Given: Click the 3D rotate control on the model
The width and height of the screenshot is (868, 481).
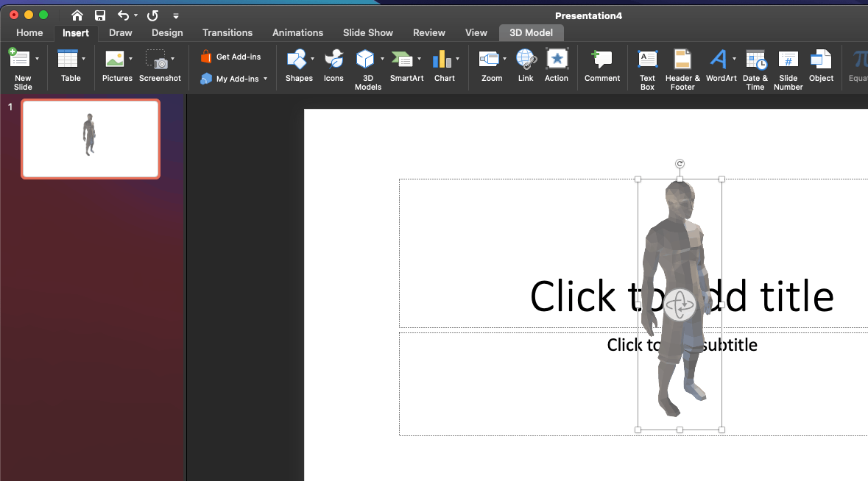Looking at the screenshot, I should pyautogui.click(x=680, y=304).
